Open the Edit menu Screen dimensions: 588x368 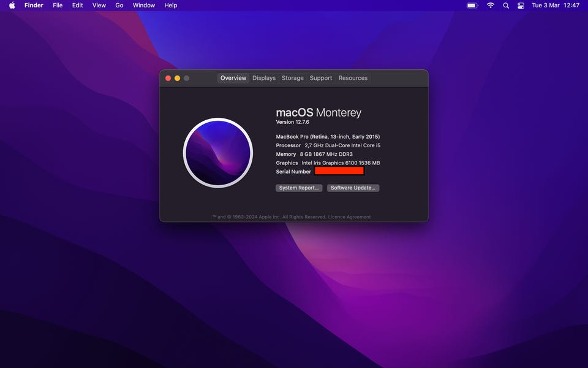[x=78, y=6]
